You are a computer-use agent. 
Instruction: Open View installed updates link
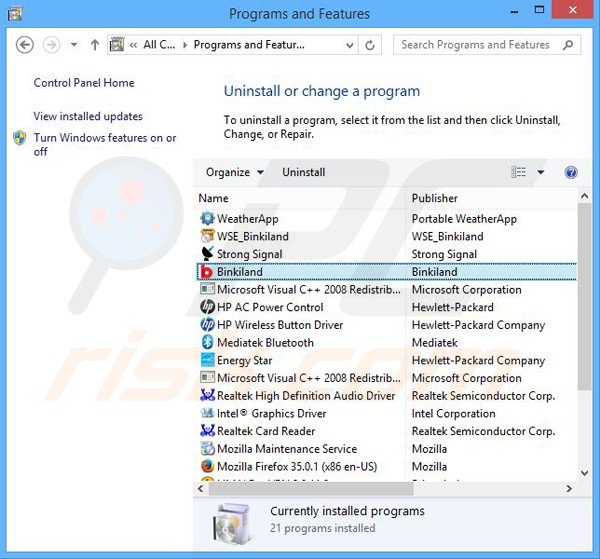pyautogui.click(x=88, y=116)
